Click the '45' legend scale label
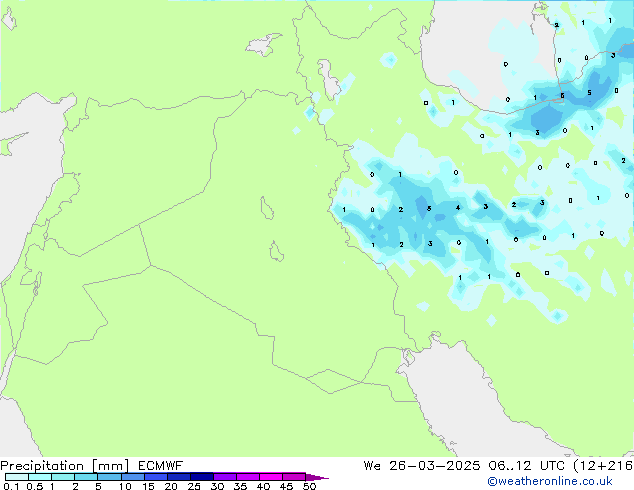This screenshot has width=634, height=490. point(286,486)
